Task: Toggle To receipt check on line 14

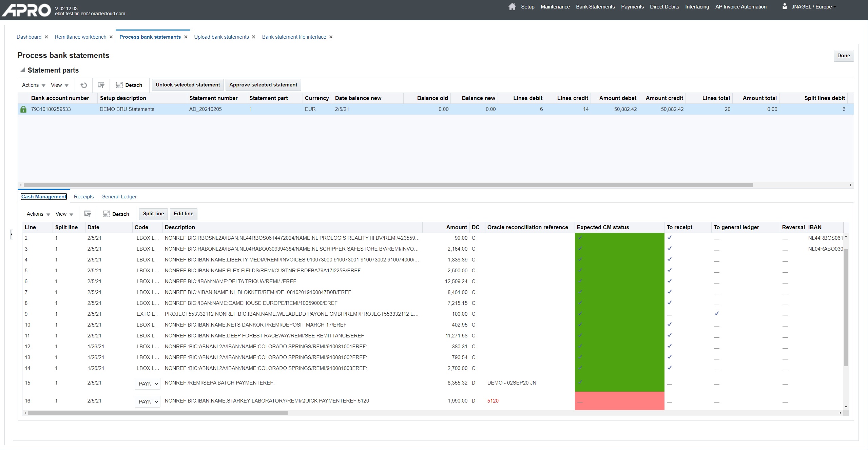Action: click(670, 368)
